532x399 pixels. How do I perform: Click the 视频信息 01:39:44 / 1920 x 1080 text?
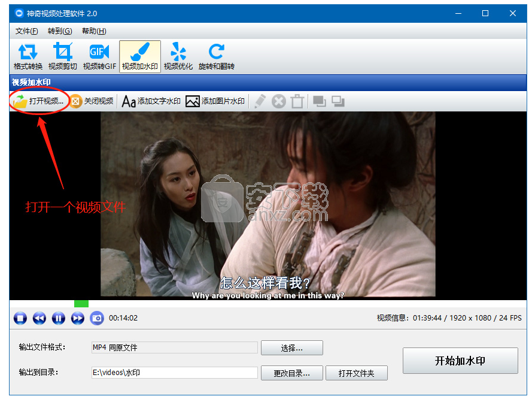pyautogui.click(x=449, y=318)
